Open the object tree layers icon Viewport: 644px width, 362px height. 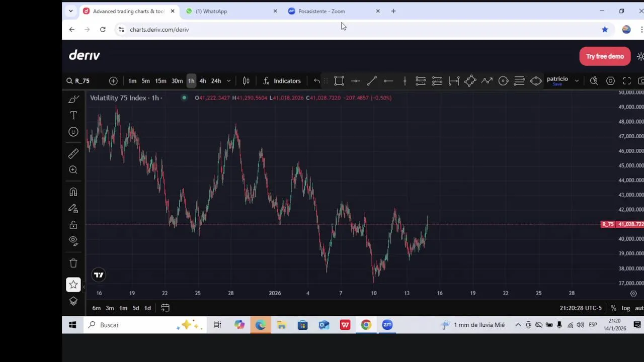[x=73, y=301]
